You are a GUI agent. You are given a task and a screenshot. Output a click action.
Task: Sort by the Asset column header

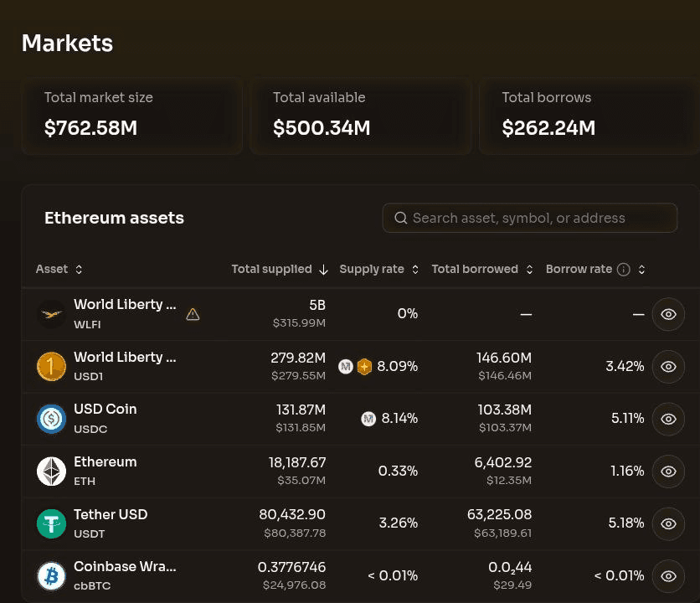click(59, 269)
